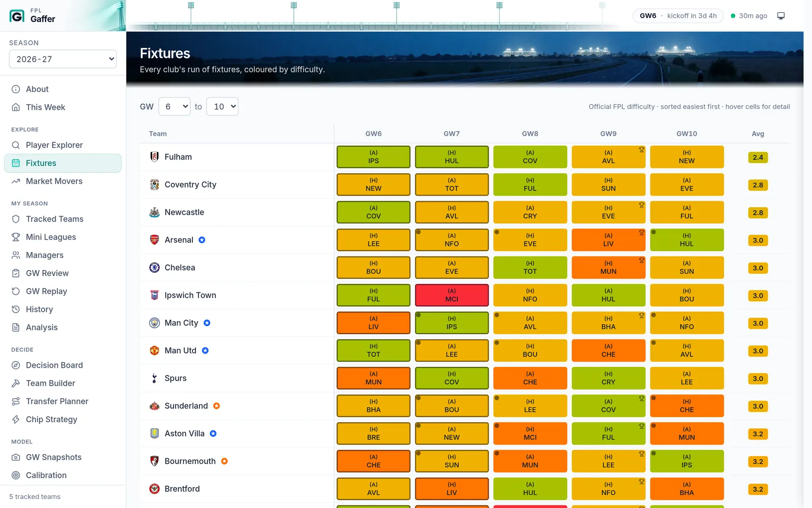This screenshot has height=508, width=812.
Task: Click the Team Builder hammer icon
Action: pos(16,383)
